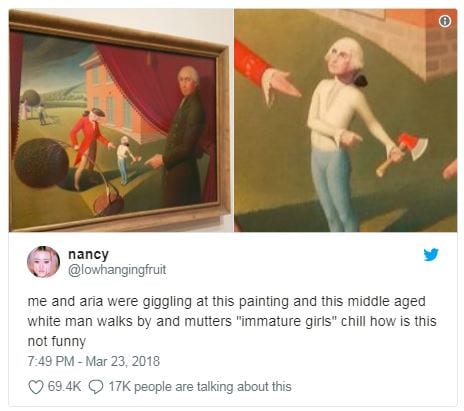Click the red axe in the close-up image

click(x=403, y=153)
